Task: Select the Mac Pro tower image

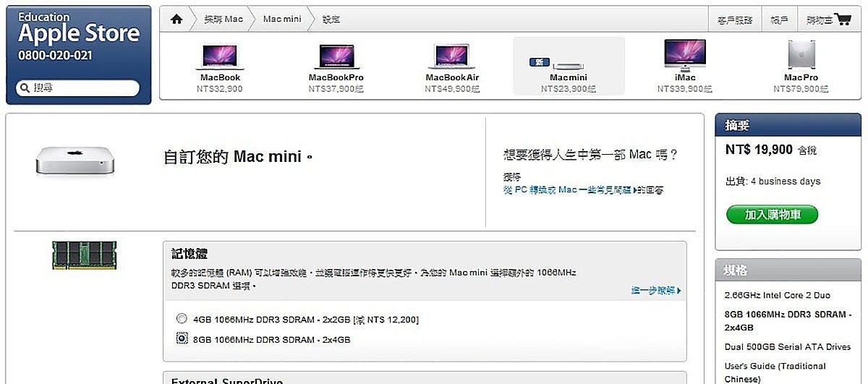Action: [x=801, y=55]
